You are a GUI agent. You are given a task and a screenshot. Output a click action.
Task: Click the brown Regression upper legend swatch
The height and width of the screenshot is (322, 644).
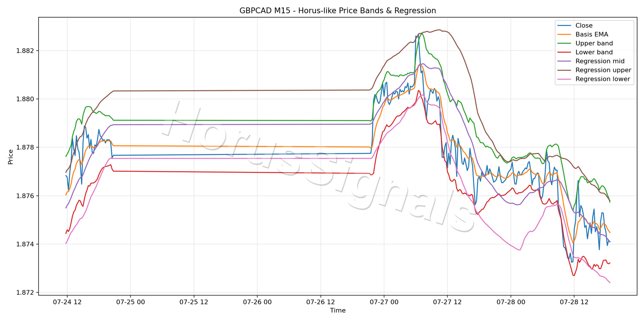click(564, 70)
